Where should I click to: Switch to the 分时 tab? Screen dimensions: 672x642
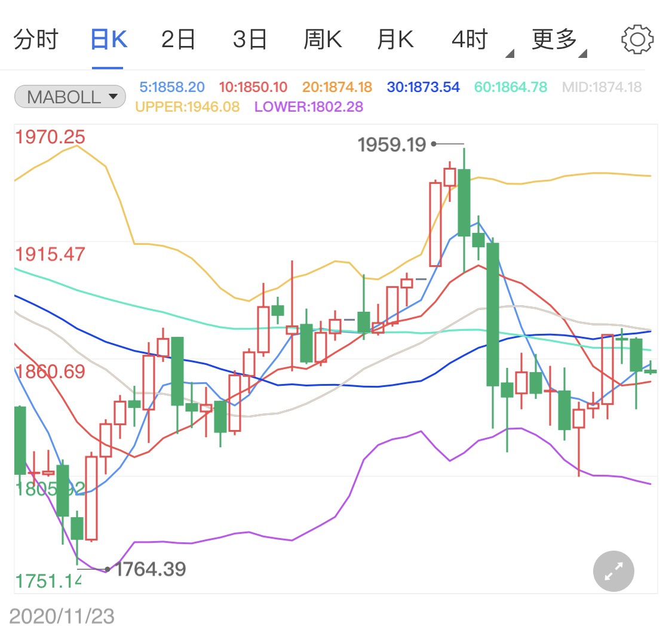click(36, 40)
